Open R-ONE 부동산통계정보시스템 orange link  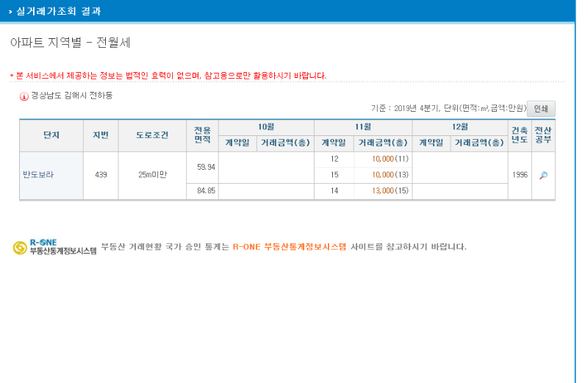coord(290,247)
